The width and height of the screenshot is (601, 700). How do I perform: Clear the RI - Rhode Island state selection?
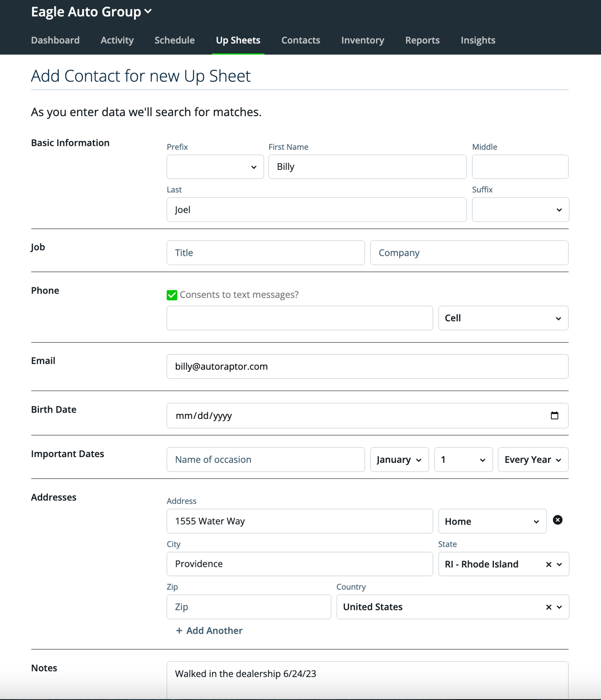coord(549,565)
